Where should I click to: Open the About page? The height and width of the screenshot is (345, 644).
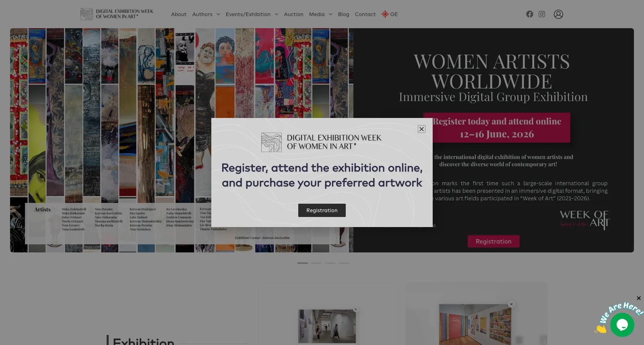[x=179, y=14]
